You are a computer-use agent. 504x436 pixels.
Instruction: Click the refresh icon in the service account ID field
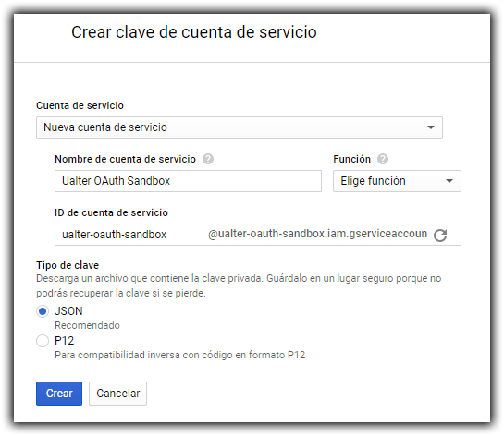coord(440,235)
